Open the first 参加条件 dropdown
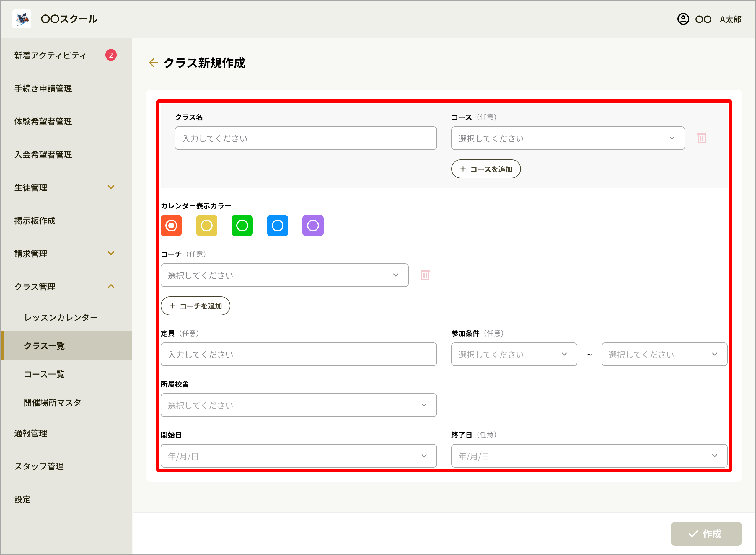This screenshot has width=756, height=555. coord(514,355)
